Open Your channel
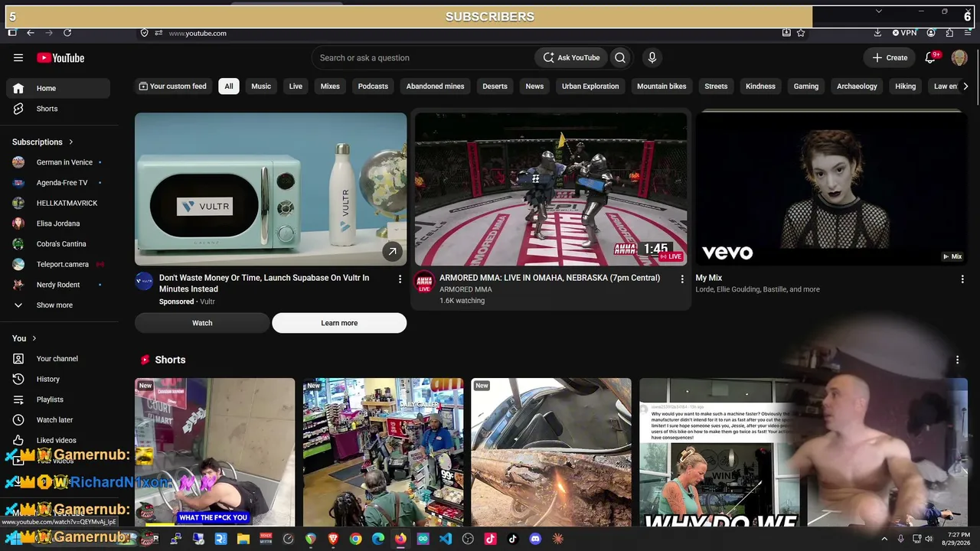The height and width of the screenshot is (551, 980). pos(58,359)
